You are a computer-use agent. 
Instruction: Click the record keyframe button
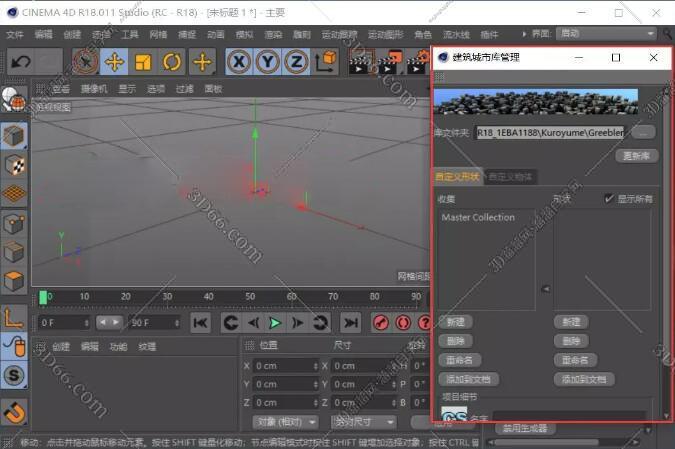pyautogui.click(x=380, y=322)
